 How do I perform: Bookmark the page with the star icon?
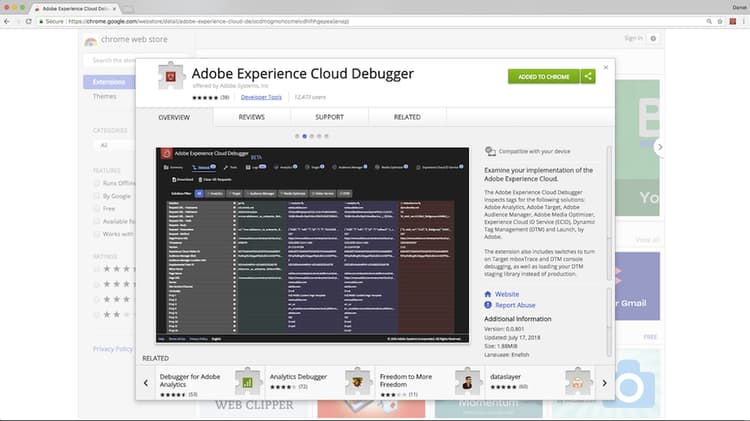click(720, 21)
